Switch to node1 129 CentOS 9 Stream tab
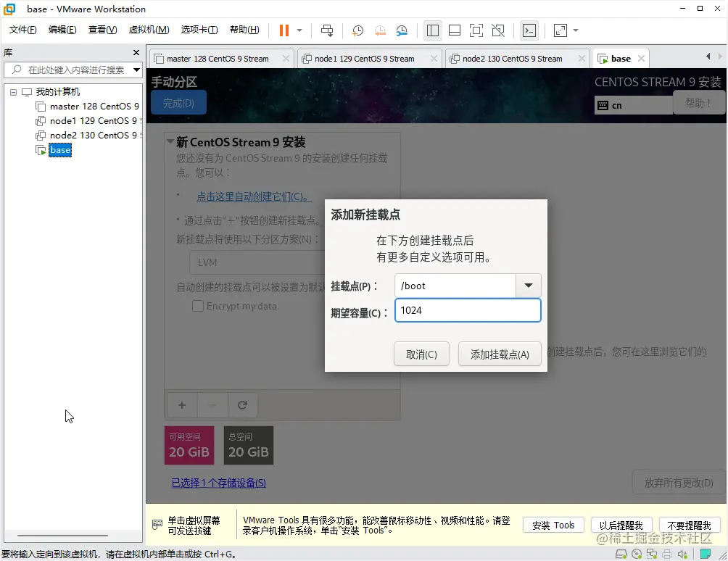The width and height of the screenshot is (728, 561). coord(364,59)
